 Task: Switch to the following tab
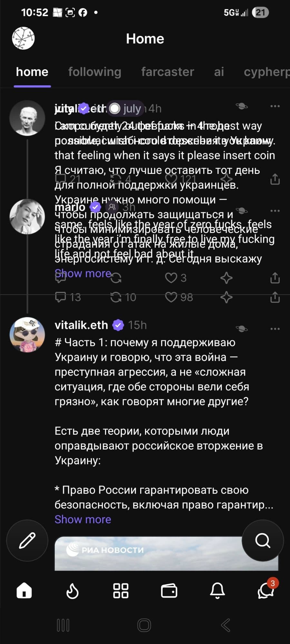[94, 72]
